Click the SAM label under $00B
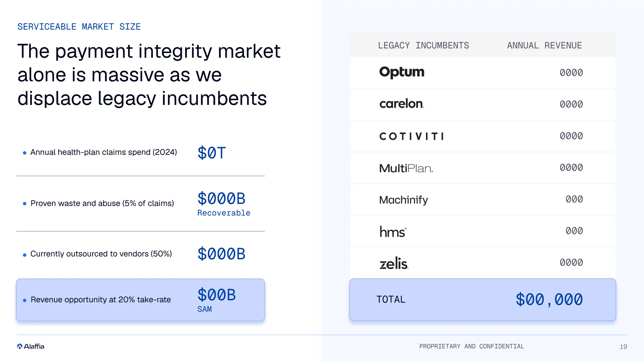This screenshot has height=362, width=644. point(205,309)
